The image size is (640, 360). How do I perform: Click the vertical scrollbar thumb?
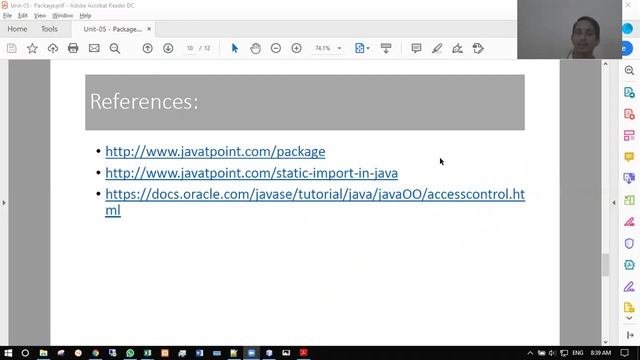click(x=605, y=264)
